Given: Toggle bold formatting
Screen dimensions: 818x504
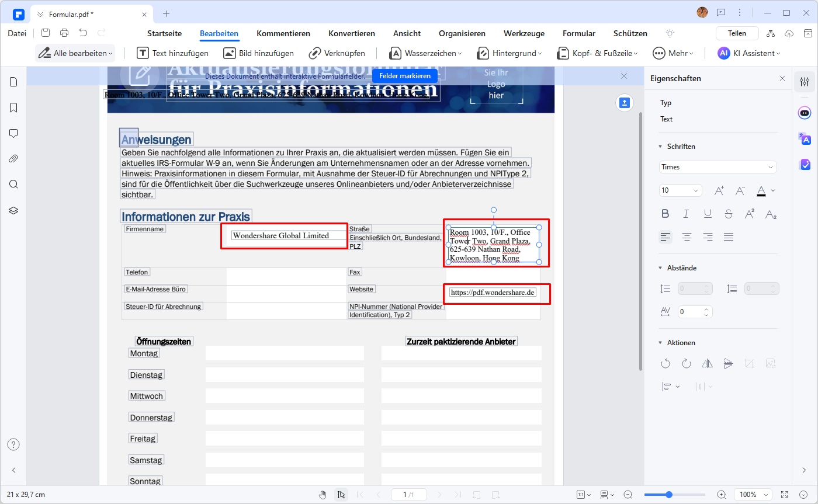Looking at the screenshot, I should tap(665, 214).
